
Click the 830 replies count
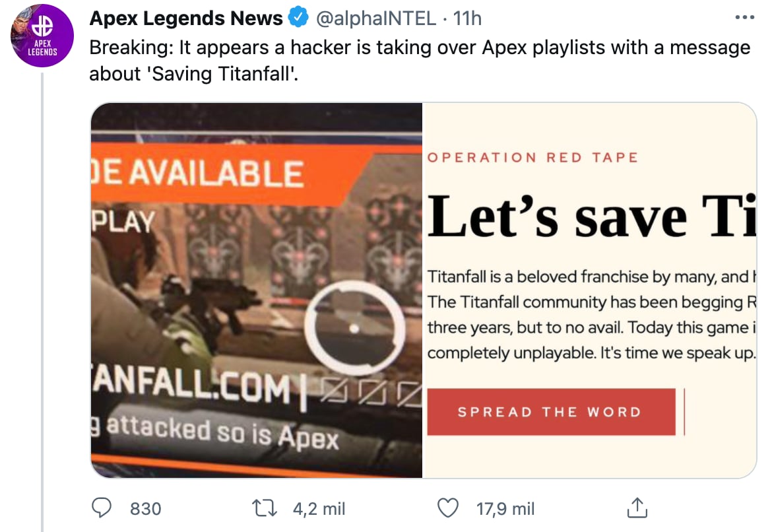click(x=146, y=508)
